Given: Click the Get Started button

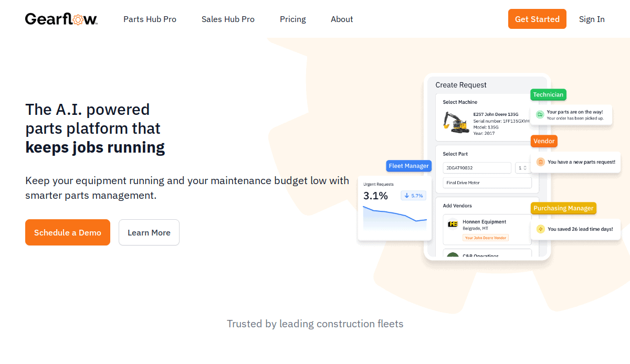Looking at the screenshot, I should click(537, 18).
